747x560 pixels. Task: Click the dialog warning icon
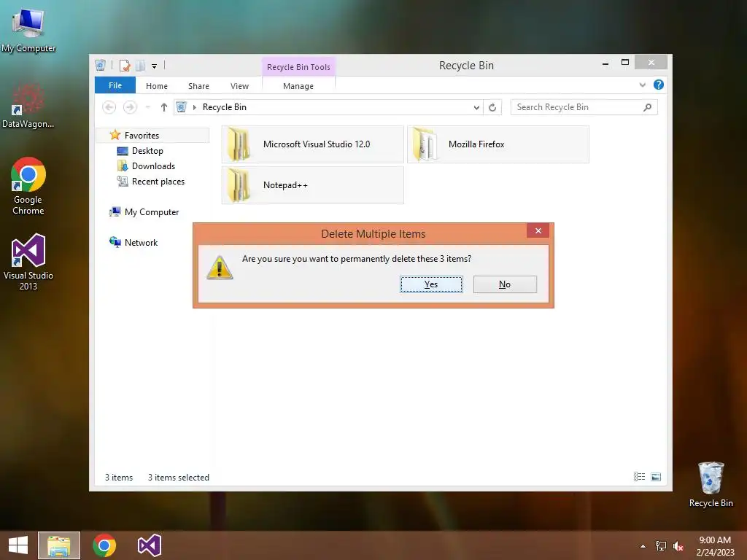point(220,267)
